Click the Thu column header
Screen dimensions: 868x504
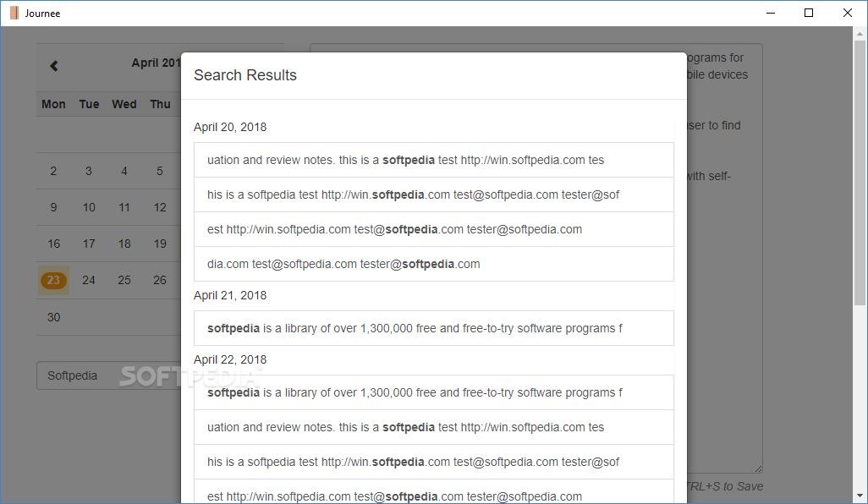tap(160, 104)
